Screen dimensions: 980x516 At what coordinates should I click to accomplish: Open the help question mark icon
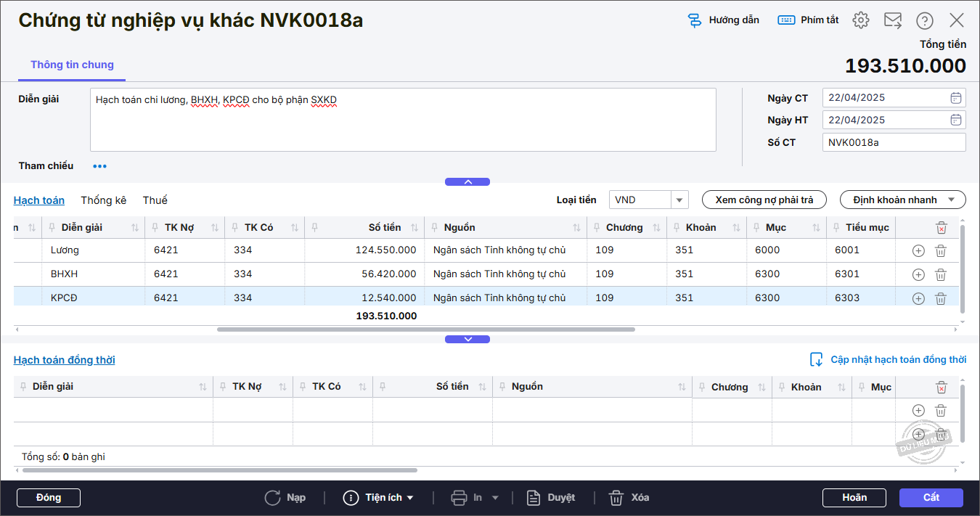(925, 20)
